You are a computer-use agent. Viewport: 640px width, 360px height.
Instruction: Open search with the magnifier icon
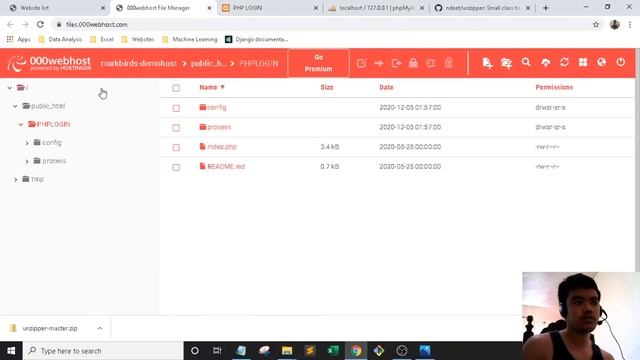[x=526, y=62]
